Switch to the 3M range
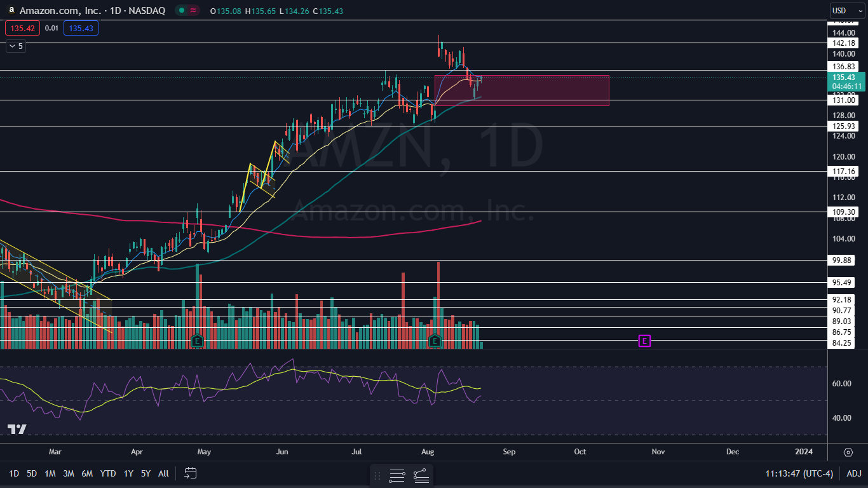 [x=69, y=473]
